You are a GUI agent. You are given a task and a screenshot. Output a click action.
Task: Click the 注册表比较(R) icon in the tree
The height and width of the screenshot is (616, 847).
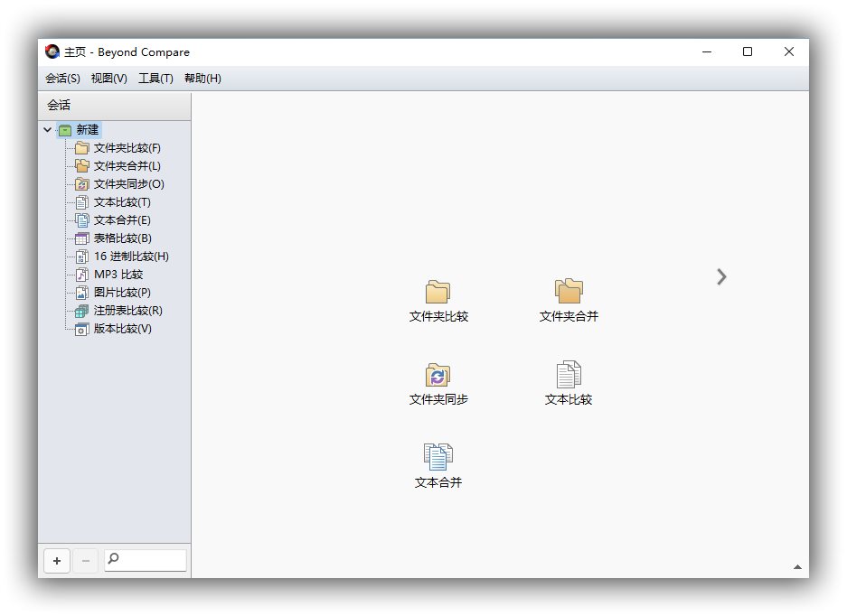81,311
